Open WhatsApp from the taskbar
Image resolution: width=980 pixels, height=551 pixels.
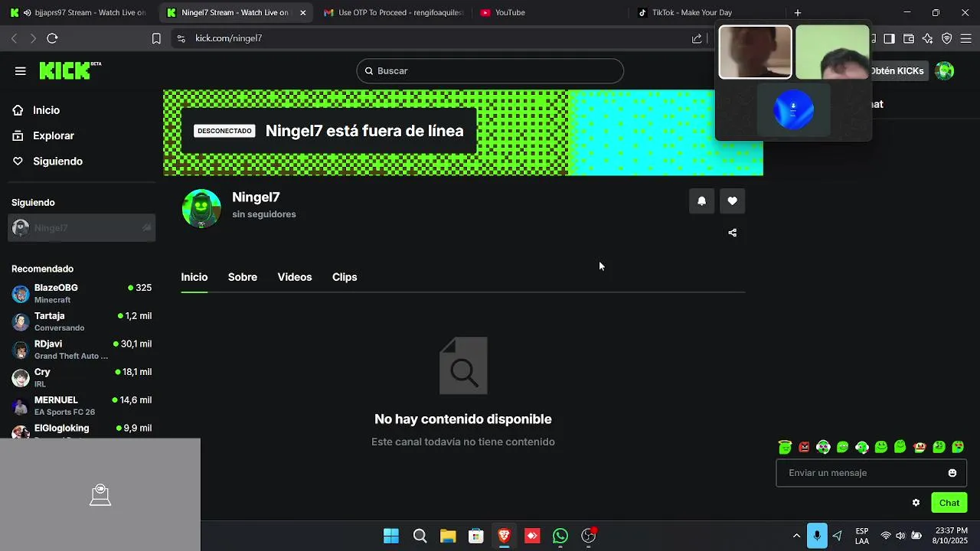(x=560, y=536)
